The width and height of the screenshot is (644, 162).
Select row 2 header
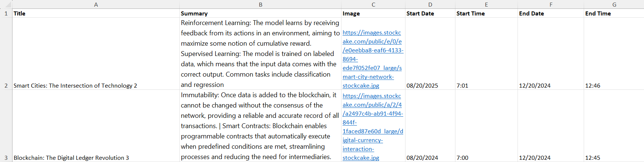[x=6, y=54]
